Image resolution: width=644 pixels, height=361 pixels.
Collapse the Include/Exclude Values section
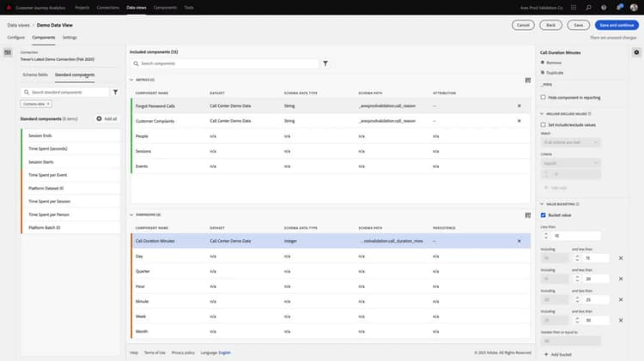[x=542, y=114]
